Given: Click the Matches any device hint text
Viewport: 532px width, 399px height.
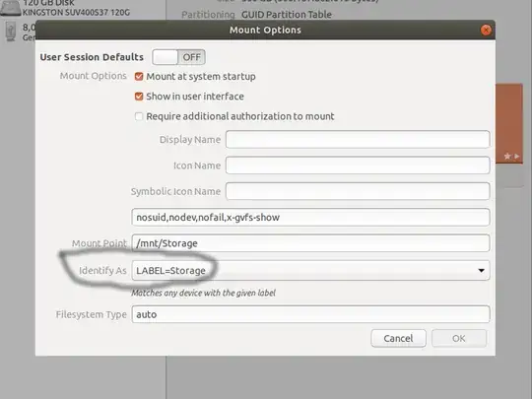Looking at the screenshot, I should 203,293.
